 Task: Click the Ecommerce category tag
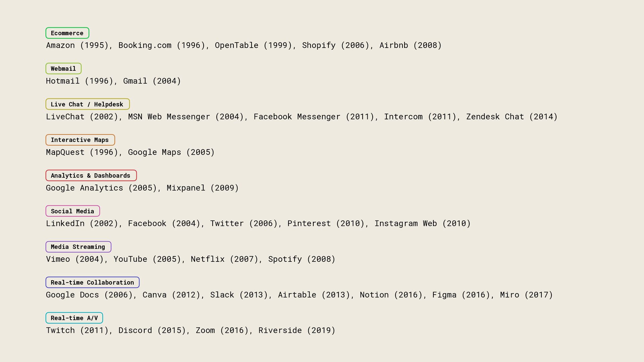pyautogui.click(x=67, y=33)
